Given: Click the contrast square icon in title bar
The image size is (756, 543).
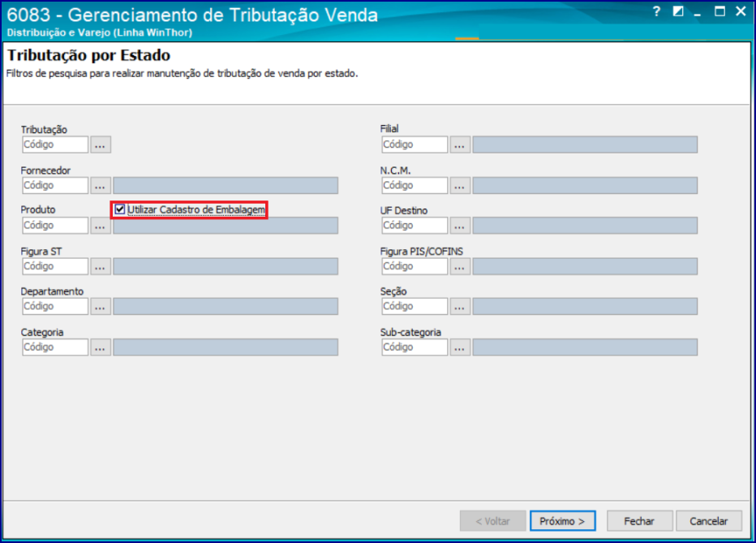Looking at the screenshot, I should [x=678, y=11].
